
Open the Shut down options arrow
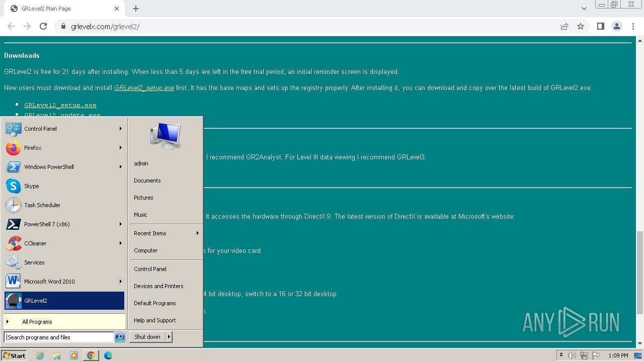169,337
